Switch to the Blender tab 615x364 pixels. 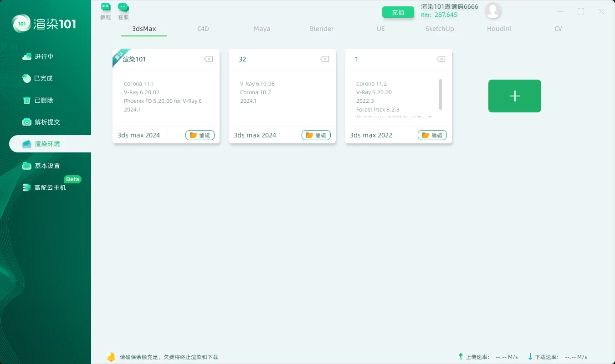(322, 29)
